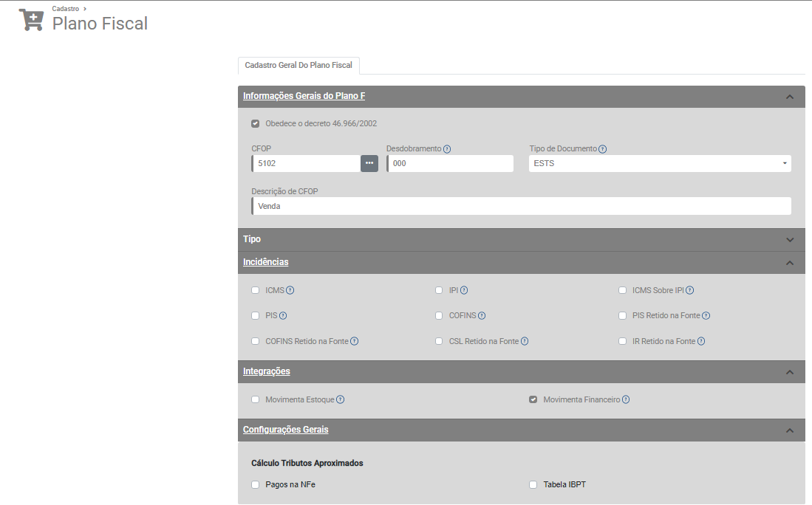Click the Descrição de CFOP input field
The height and width of the screenshot is (505, 812).
click(521, 206)
